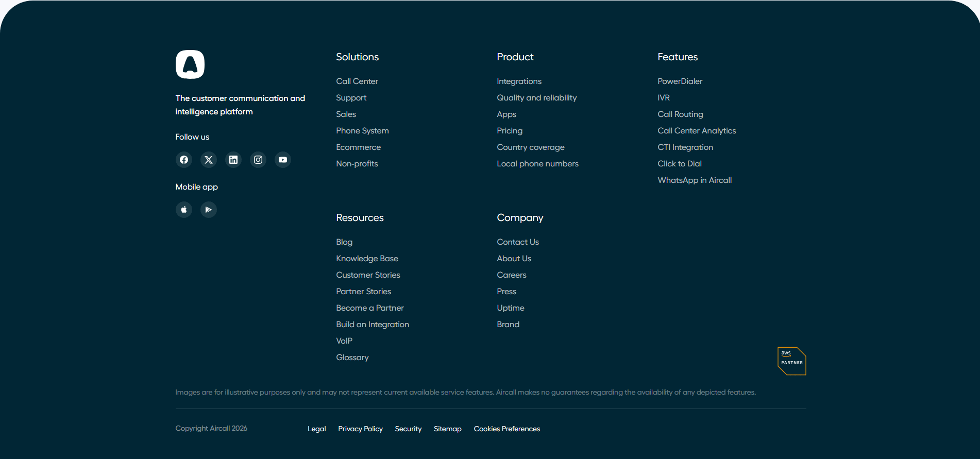The image size is (980, 459).
Task: Go to the About Us page
Action: click(514, 259)
